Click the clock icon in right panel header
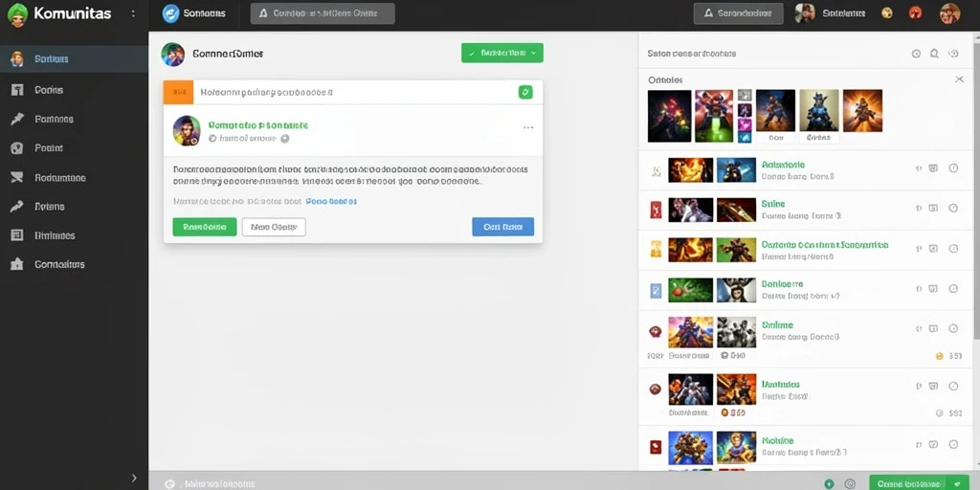The image size is (980, 490). point(916,54)
